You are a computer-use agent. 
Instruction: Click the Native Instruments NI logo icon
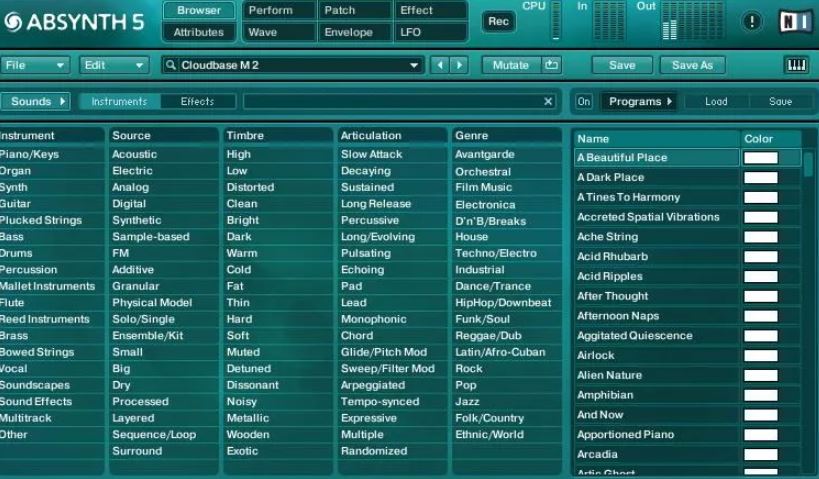[796, 22]
